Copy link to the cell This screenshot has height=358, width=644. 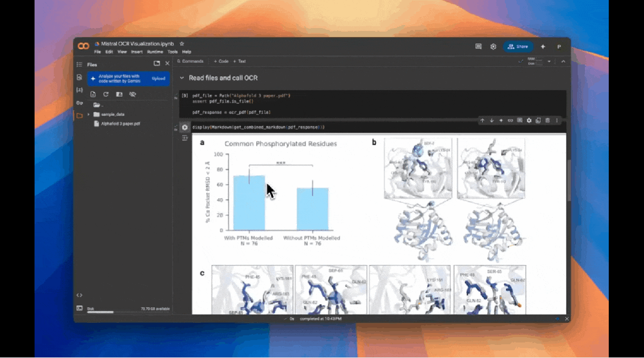511,121
